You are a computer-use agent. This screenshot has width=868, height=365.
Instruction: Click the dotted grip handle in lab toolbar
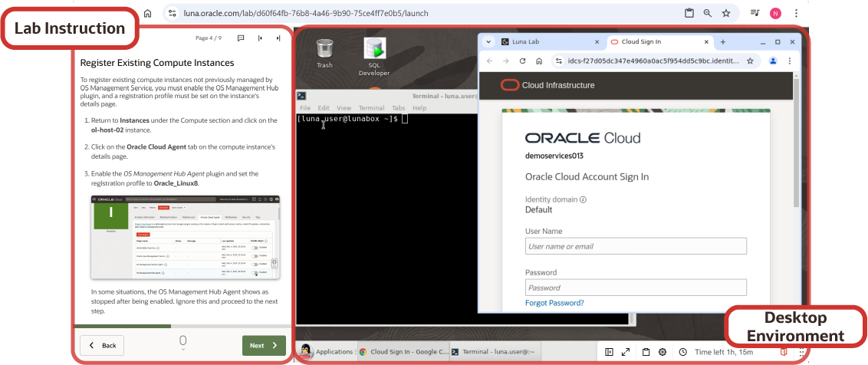click(801, 352)
